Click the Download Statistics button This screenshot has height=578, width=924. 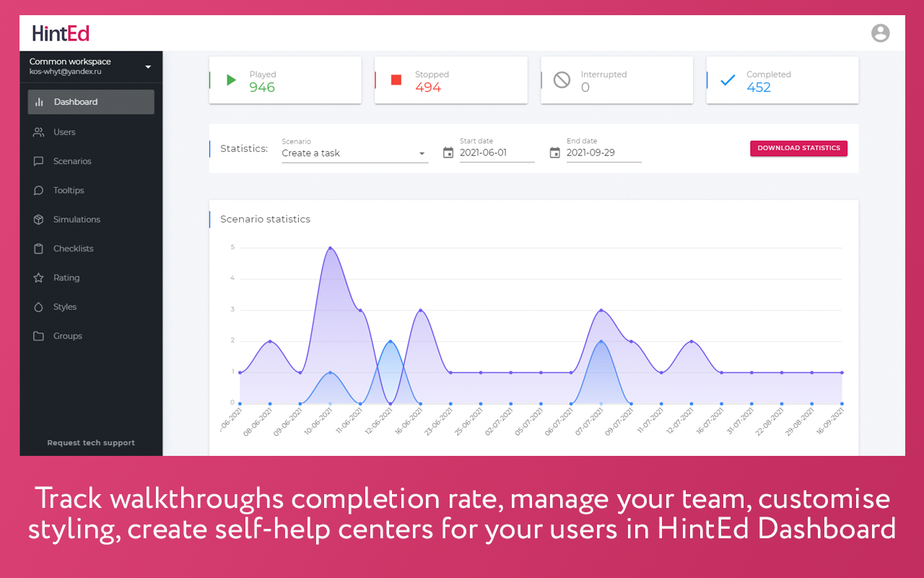798,148
